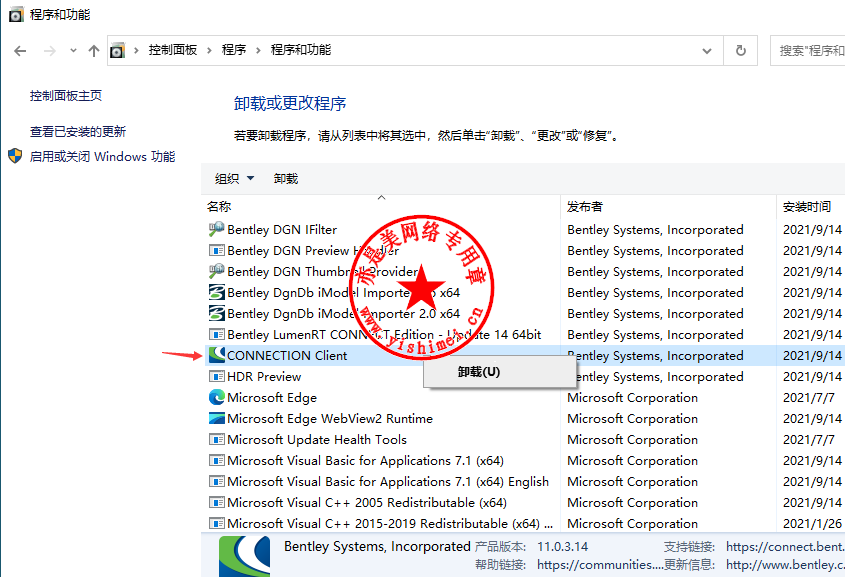Click the Bentley DGN Thumbnail Provider icon
The width and height of the screenshot is (845, 577).
click(x=217, y=272)
